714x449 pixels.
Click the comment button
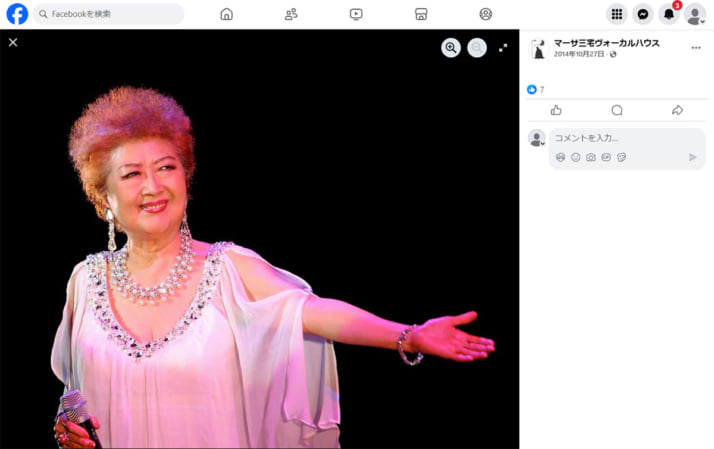(617, 110)
